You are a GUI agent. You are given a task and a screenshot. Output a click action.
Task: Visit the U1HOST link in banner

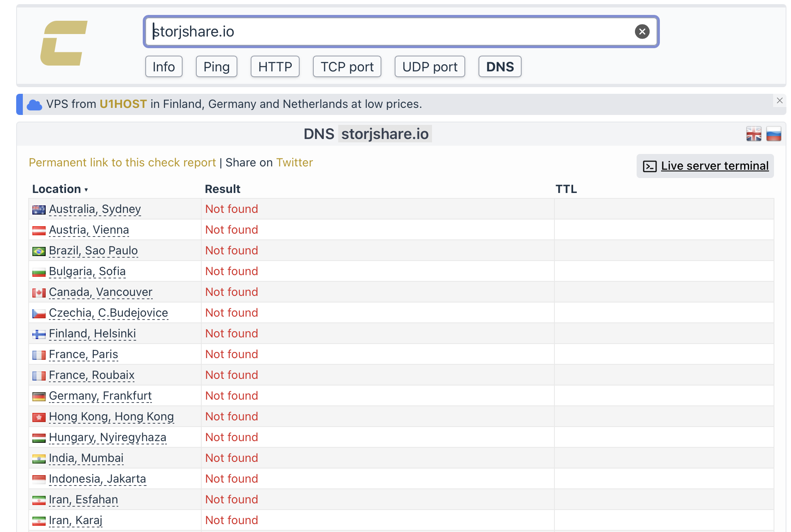click(x=123, y=104)
